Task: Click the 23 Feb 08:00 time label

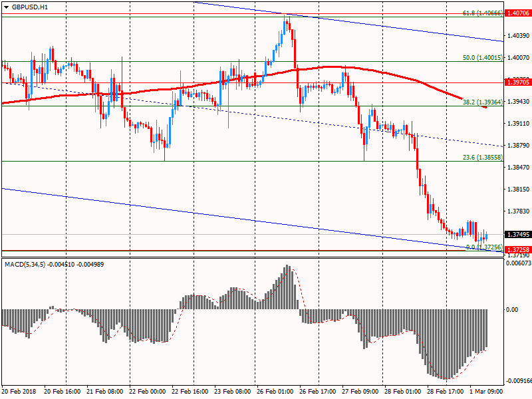Action: click(235, 392)
